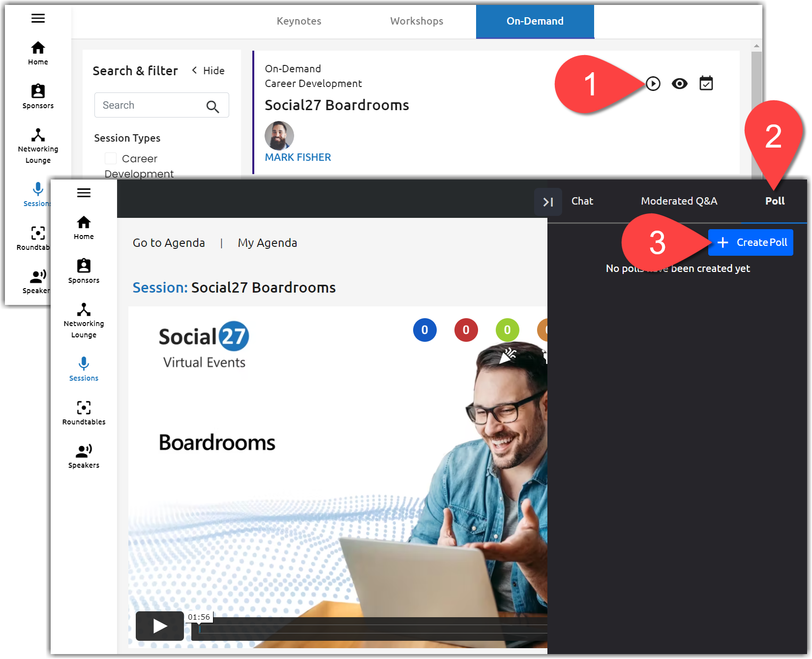Hide the Search & filter panel
The image size is (812, 659).
(x=208, y=70)
